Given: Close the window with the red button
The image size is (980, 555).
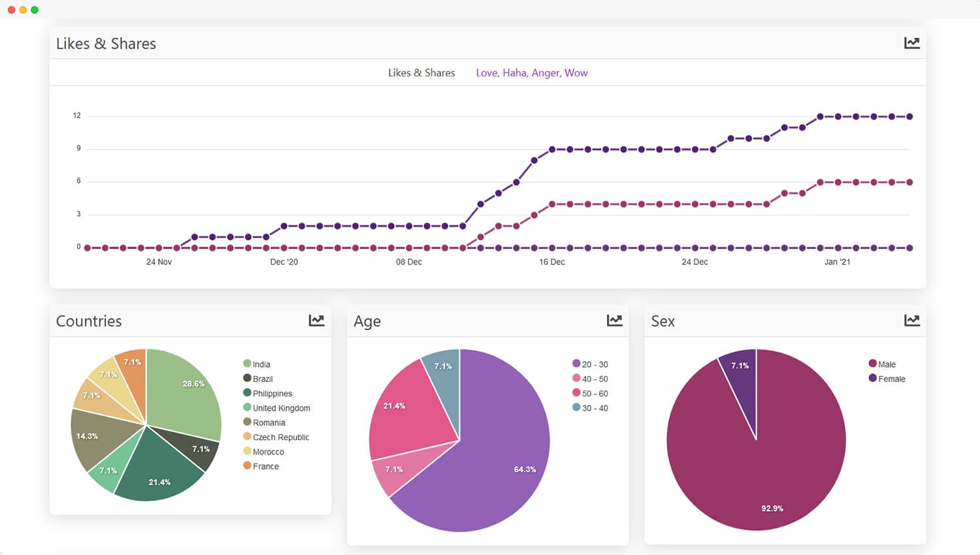Looking at the screenshot, I should tap(11, 10).
